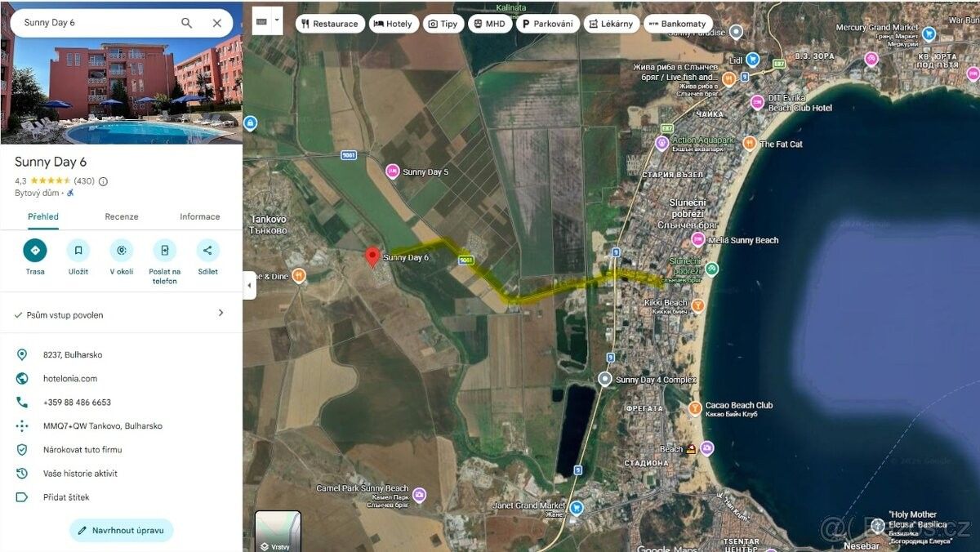The image size is (980, 552).
Task: Click the Kikki Beach marker
Action: (x=698, y=305)
